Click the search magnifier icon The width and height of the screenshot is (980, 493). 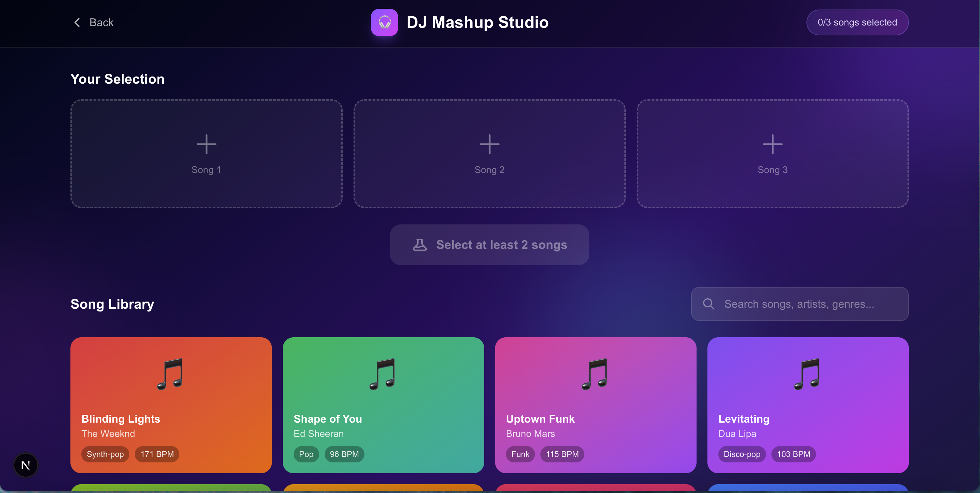pyautogui.click(x=708, y=304)
